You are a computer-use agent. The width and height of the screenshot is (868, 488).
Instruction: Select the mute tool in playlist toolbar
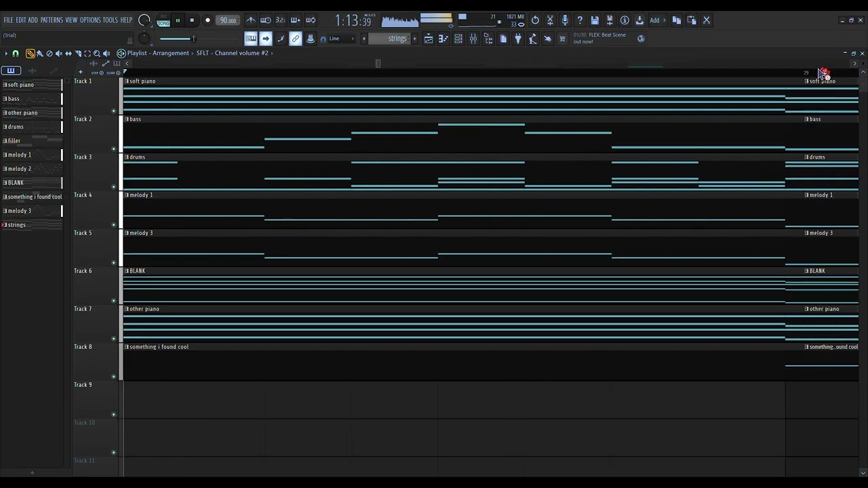[59, 54]
